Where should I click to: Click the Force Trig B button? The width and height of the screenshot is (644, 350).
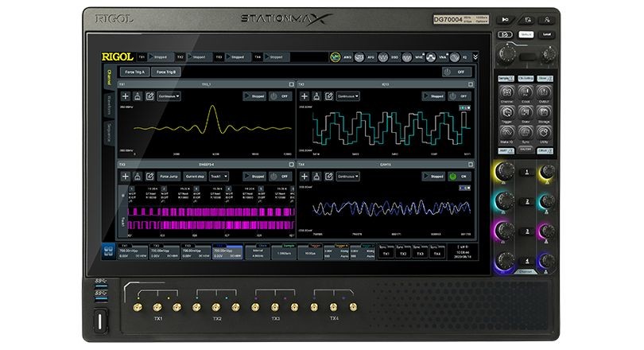coord(166,72)
